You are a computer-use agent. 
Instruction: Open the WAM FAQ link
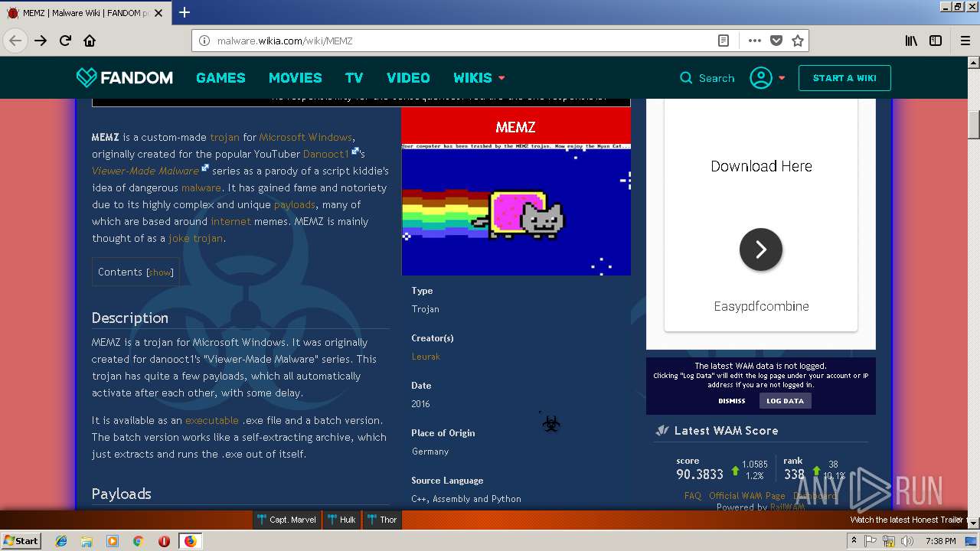click(x=693, y=496)
